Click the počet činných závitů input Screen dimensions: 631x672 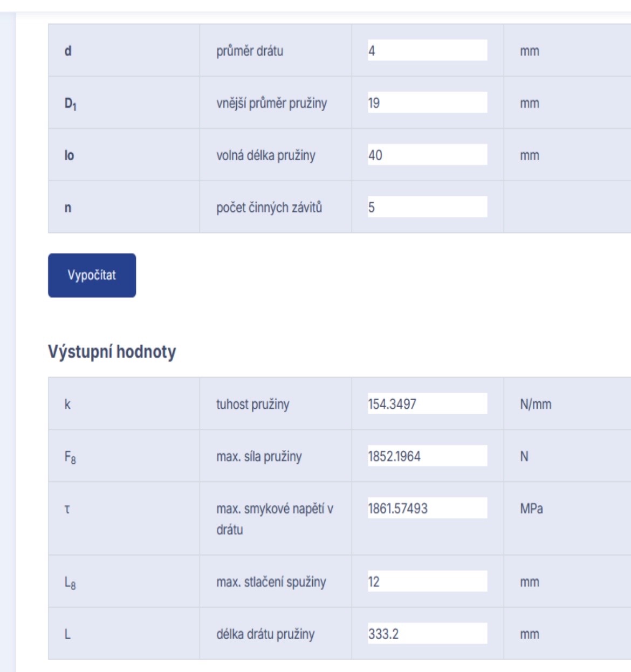click(427, 207)
